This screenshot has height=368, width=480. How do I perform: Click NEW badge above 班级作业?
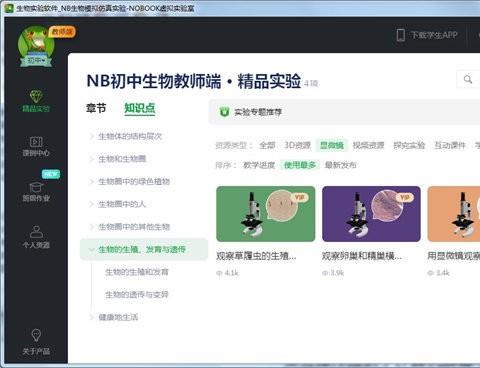point(51,174)
